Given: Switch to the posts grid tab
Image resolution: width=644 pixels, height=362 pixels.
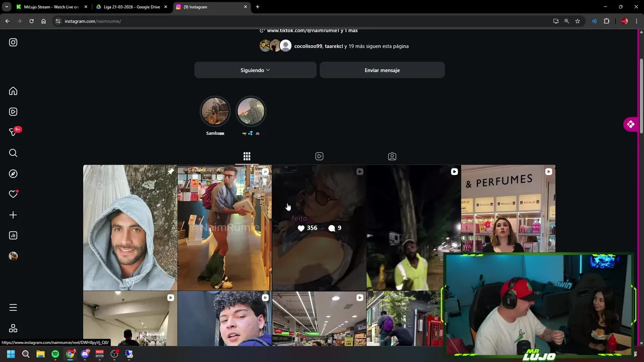Looking at the screenshot, I should (x=247, y=156).
